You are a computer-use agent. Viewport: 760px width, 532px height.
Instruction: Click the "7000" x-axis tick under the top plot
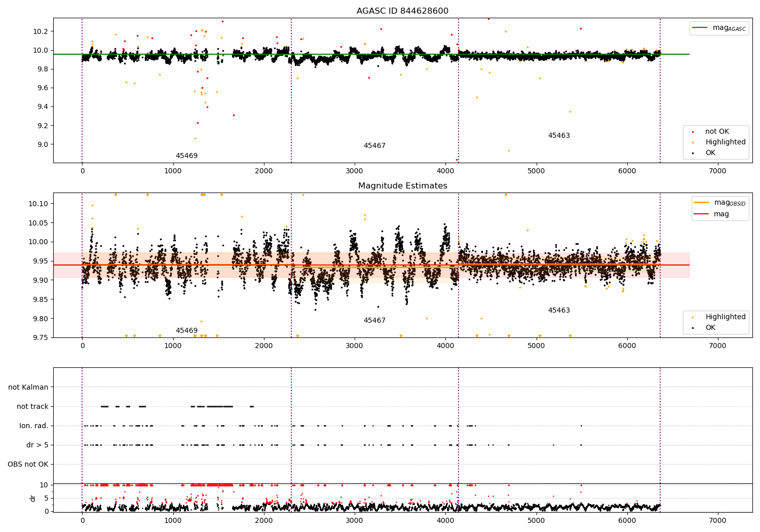[717, 171]
